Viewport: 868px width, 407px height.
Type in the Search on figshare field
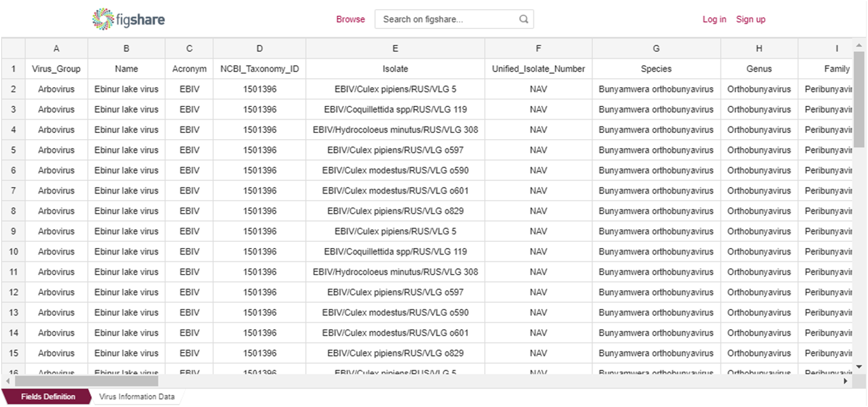click(x=448, y=19)
